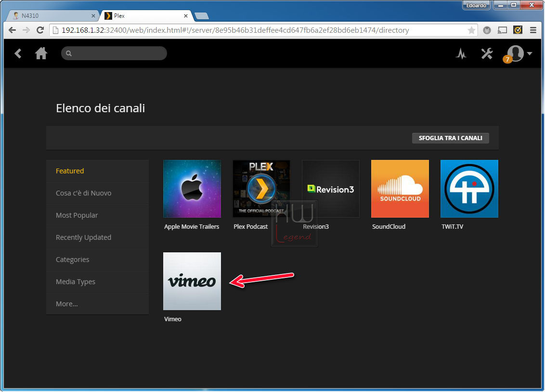Open a new browser tab
This screenshot has height=392, width=545.
pyautogui.click(x=202, y=16)
